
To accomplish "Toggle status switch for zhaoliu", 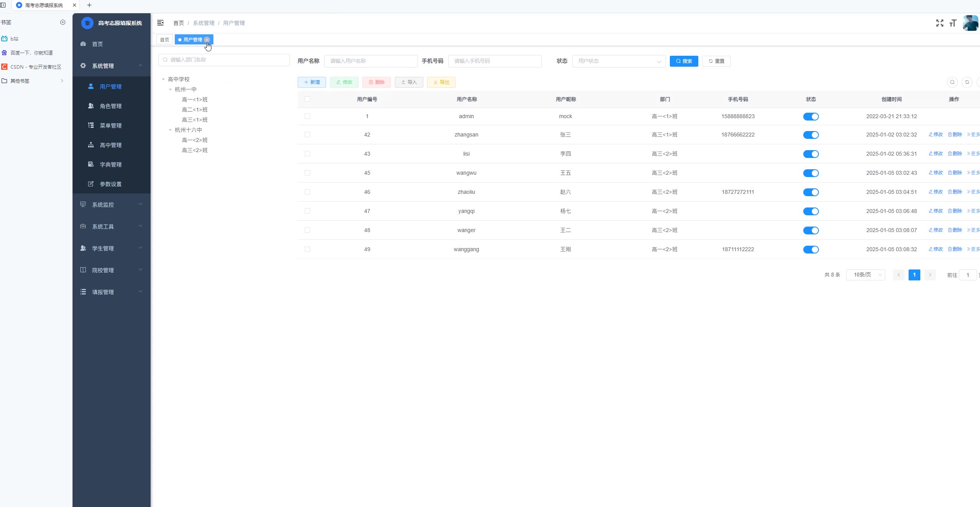I will click(811, 192).
